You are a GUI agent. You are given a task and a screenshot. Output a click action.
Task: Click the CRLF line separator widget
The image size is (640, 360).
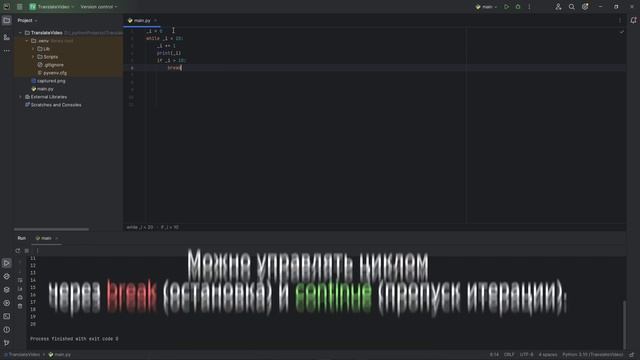[x=509, y=355]
